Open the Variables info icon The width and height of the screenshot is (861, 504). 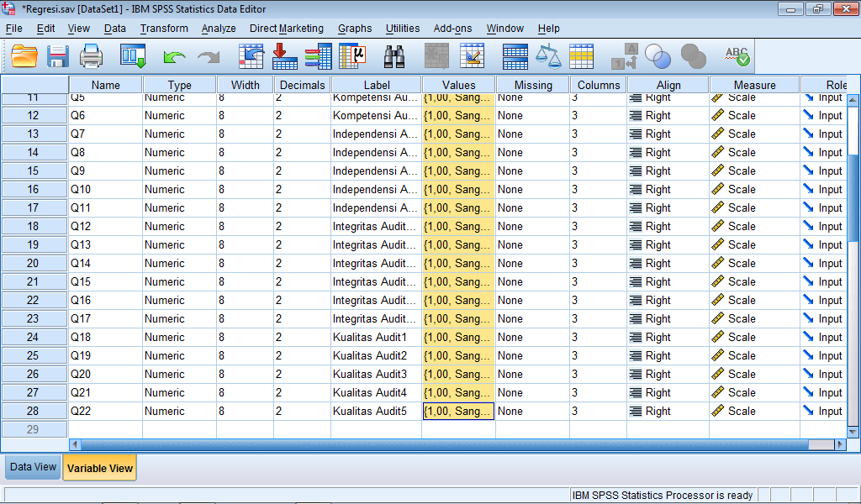point(319,56)
